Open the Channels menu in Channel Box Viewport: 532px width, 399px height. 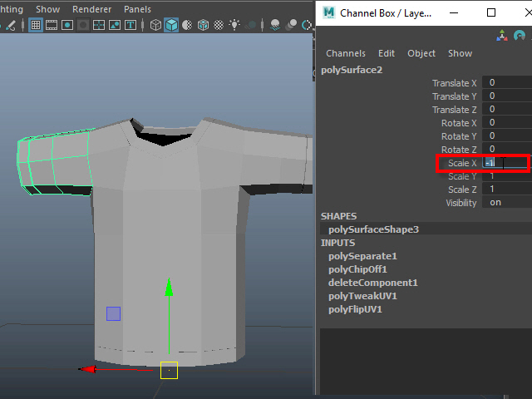coord(345,53)
